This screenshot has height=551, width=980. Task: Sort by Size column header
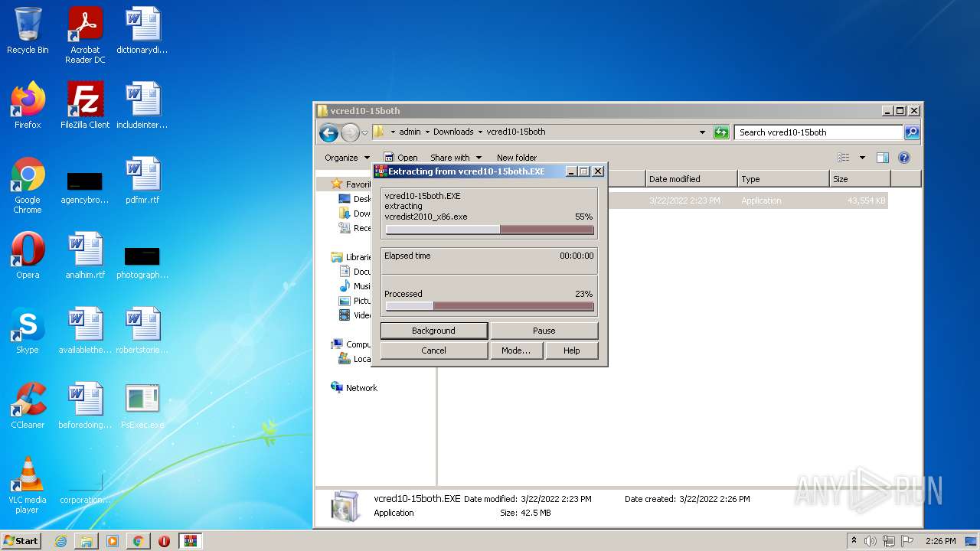860,179
